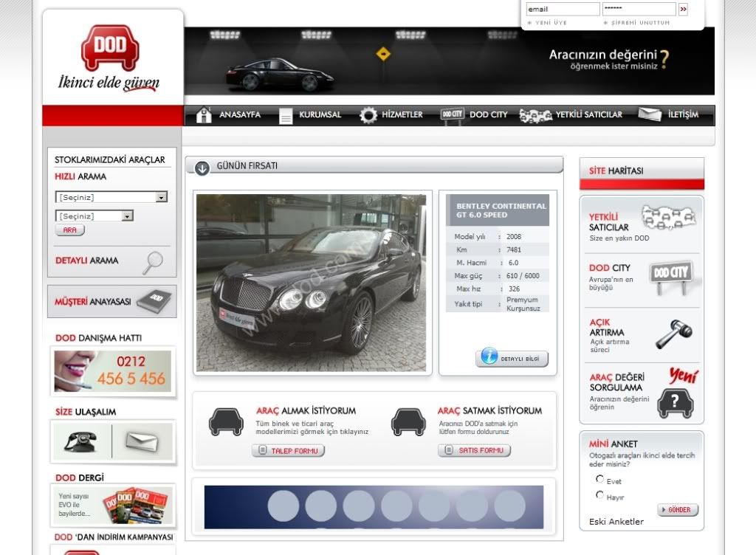756x555 pixels.
Task: Click the envelope icon under Size Ulaşalım
Action: point(142,441)
